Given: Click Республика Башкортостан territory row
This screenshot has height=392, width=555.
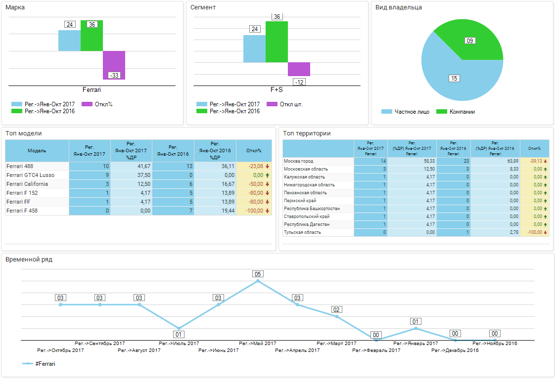Looking at the screenshot, I should pyautogui.click(x=416, y=209).
